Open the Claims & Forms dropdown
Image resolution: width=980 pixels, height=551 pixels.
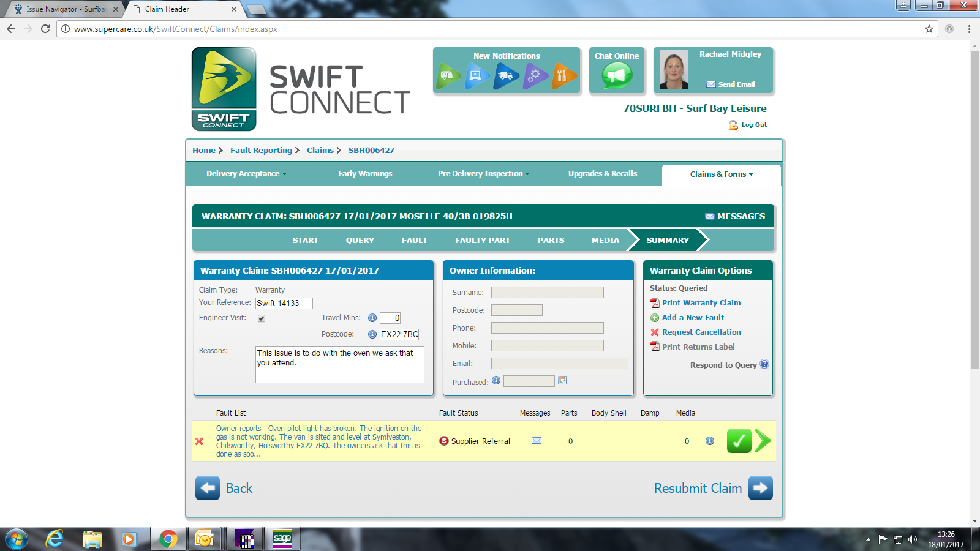[x=721, y=174]
